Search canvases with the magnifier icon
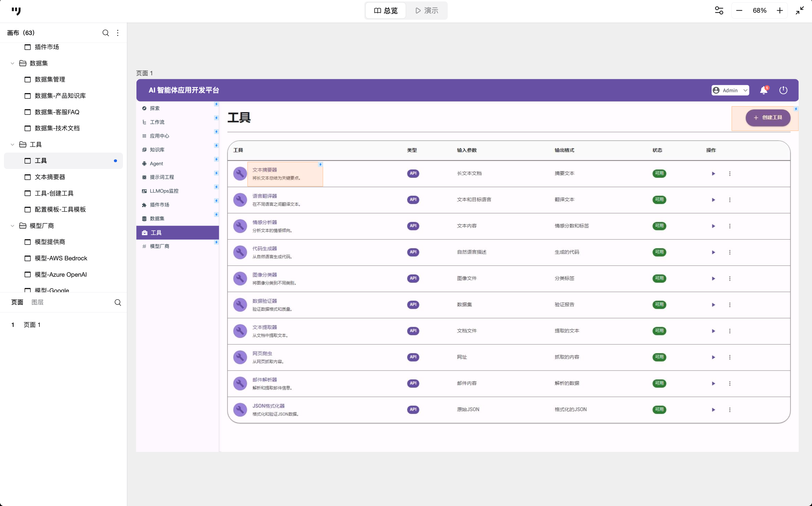 (x=106, y=33)
